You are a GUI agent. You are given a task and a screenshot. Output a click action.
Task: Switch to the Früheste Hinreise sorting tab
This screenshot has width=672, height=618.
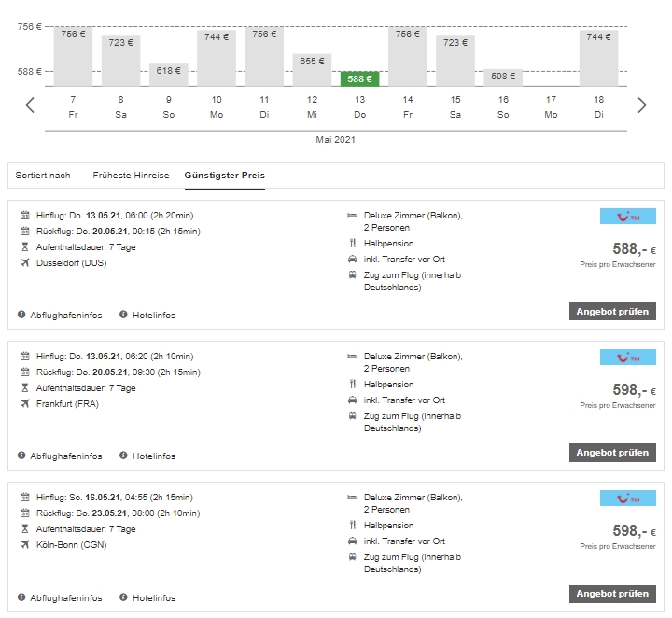131,176
